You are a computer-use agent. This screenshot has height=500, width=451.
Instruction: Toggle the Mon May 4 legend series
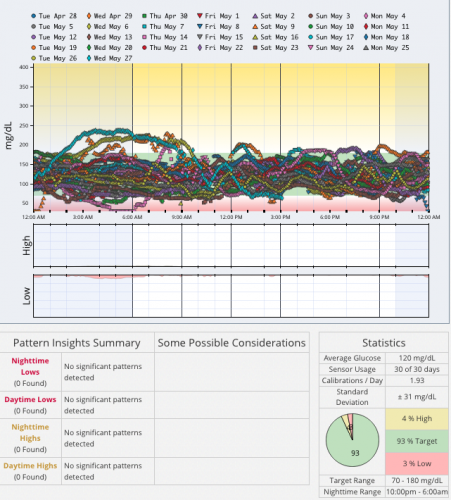coord(384,16)
